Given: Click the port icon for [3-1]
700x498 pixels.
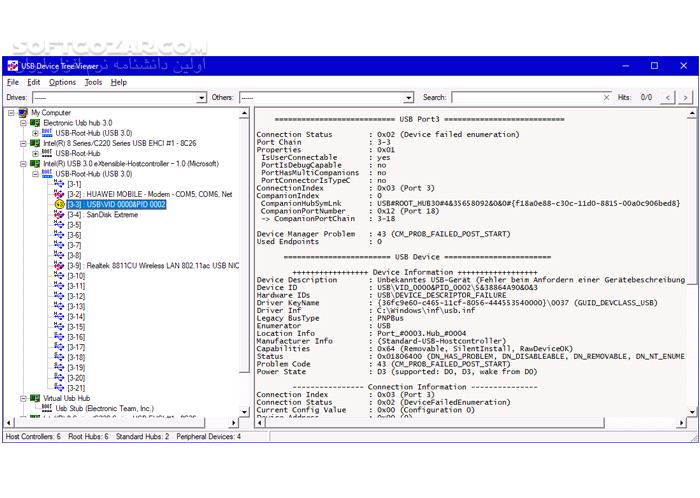Looking at the screenshot, I should [x=59, y=184].
